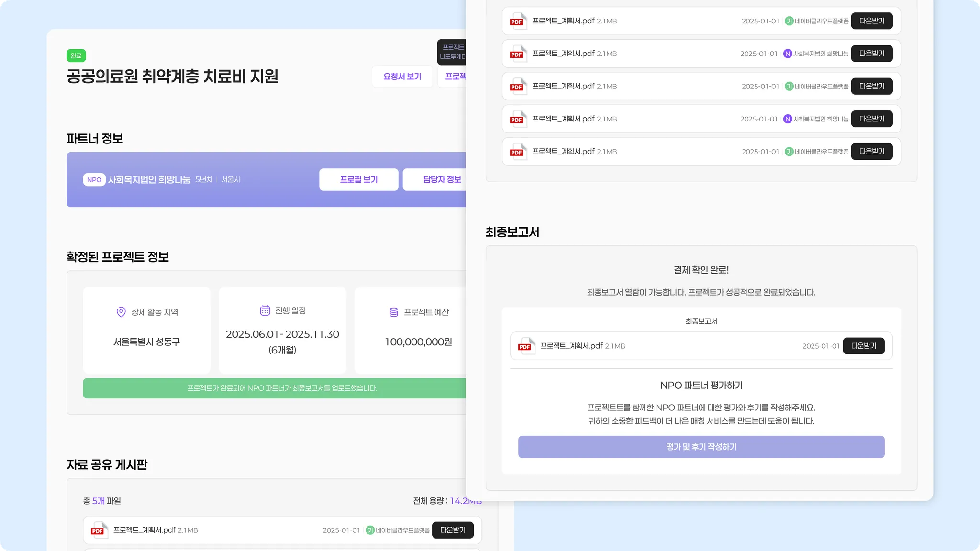Click calendar icon beside 진행 일정

point(265,310)
